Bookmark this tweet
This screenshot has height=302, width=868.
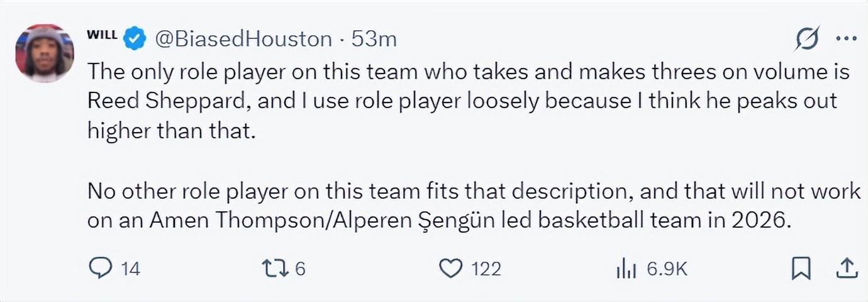801,269
